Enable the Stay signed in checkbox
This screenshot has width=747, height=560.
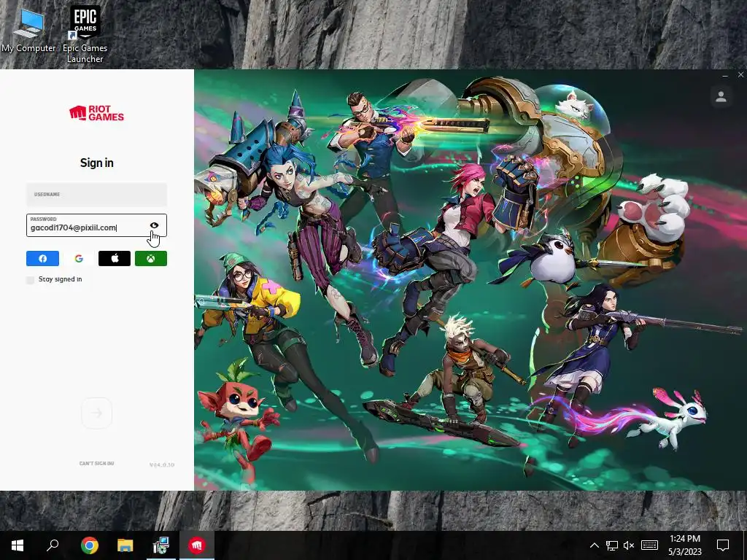click(31, 279)
